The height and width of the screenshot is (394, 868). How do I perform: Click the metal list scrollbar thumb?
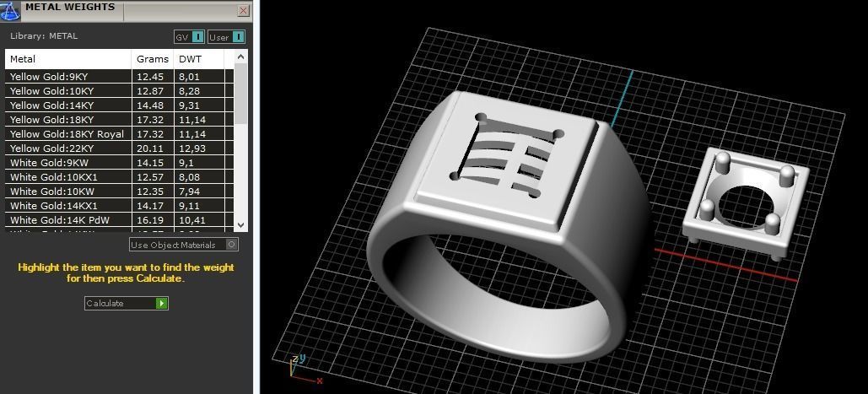(x=240, y=94)
